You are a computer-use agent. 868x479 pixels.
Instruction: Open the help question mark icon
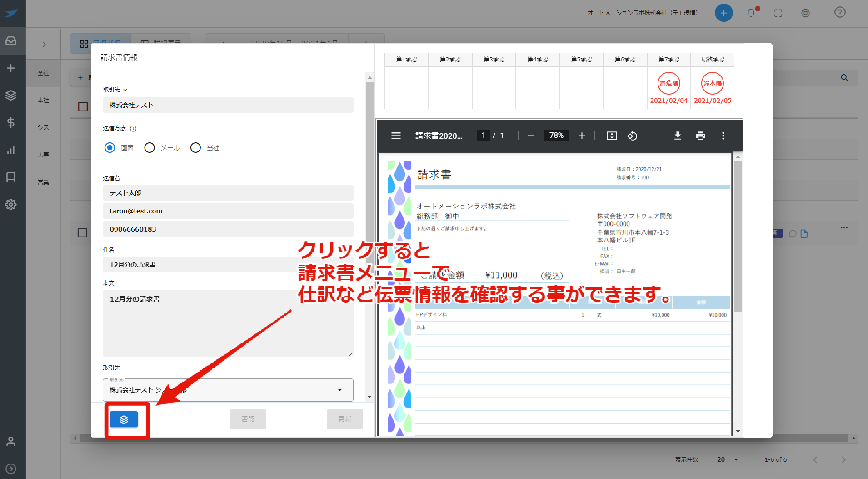pyautogui.click(x=840, y=12)
